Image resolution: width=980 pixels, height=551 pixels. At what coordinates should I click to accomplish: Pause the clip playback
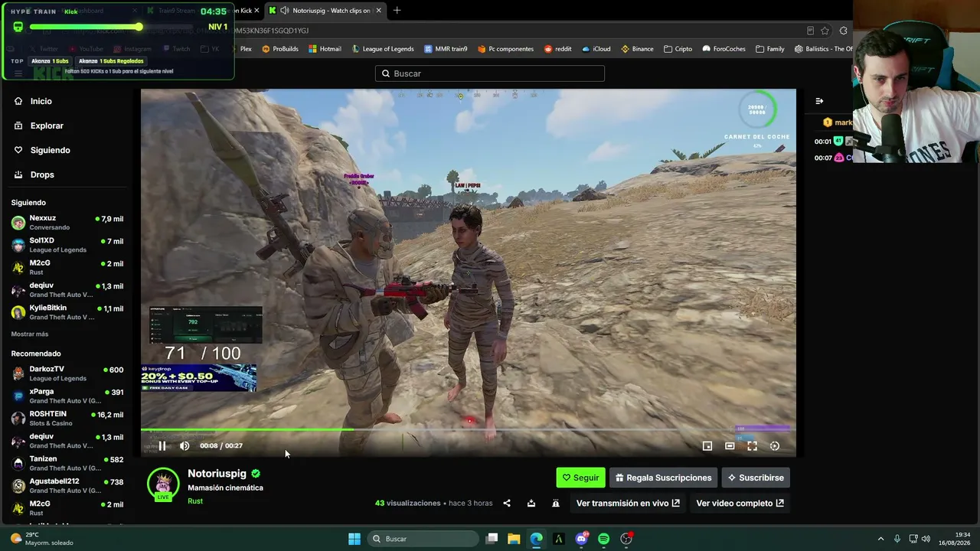[x=162, y=445]
